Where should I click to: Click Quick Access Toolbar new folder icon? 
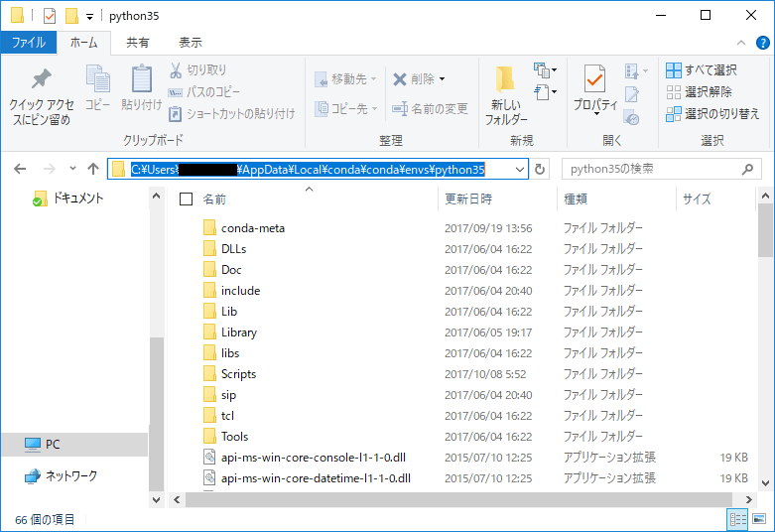72,16
